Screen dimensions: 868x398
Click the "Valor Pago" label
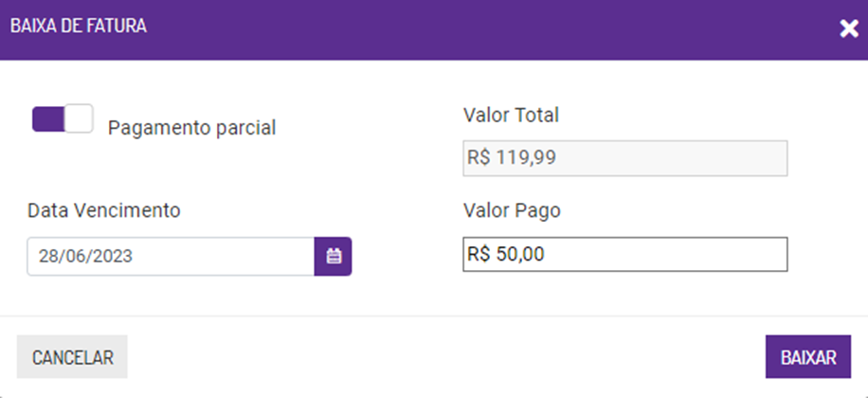pyautogui.click(x=512, y=210)
